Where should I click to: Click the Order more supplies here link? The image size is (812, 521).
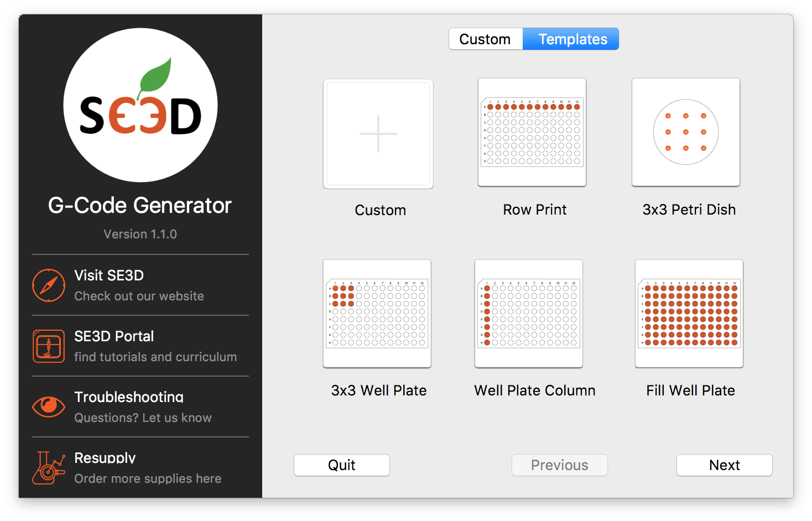tap(147, 478)
